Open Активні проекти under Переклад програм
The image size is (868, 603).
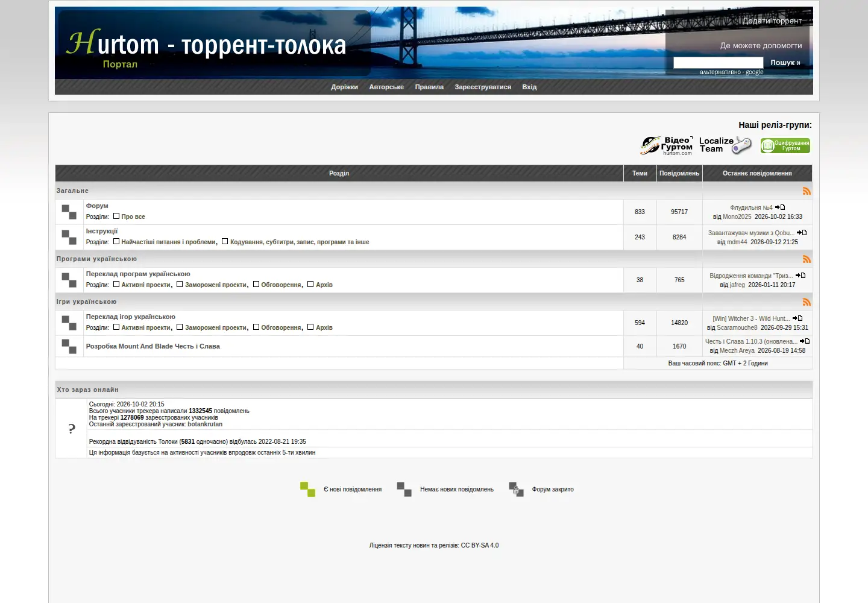[146, 285]
